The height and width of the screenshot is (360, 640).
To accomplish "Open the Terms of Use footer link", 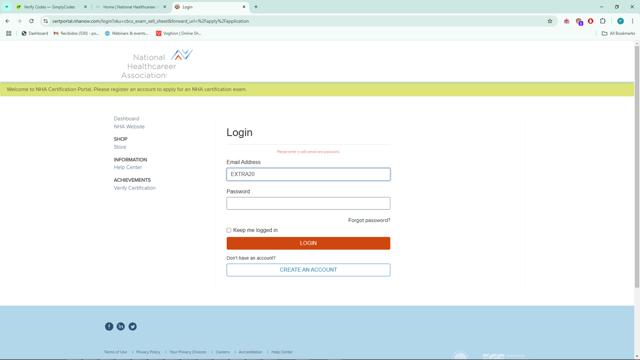I will click(116, 352).
